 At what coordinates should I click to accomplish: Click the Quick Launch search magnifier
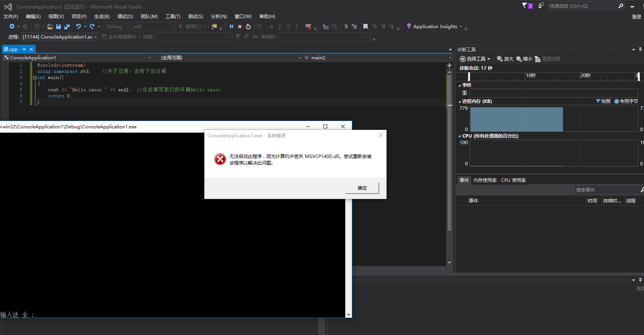point(621,6)
